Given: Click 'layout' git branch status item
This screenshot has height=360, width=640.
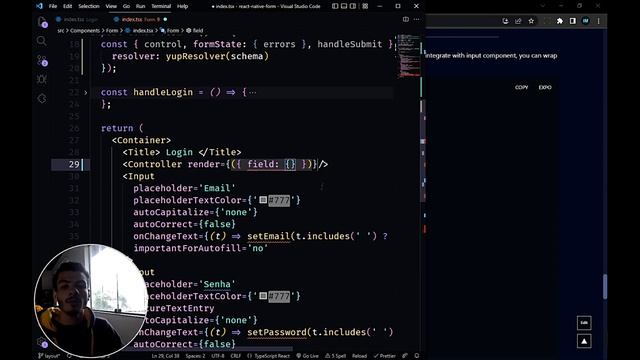Looking at the screenshot, I should pyautogui.click(x=49, y=356).
